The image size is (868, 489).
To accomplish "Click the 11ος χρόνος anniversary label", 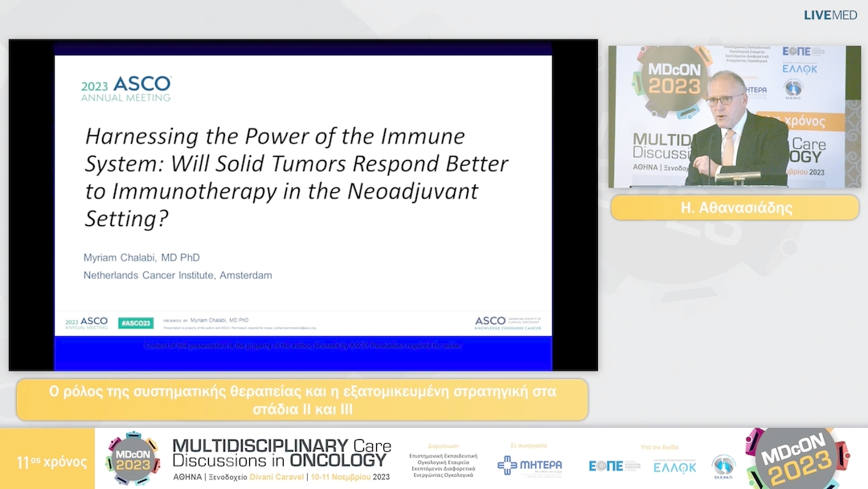I will click(x=51, y=462).
